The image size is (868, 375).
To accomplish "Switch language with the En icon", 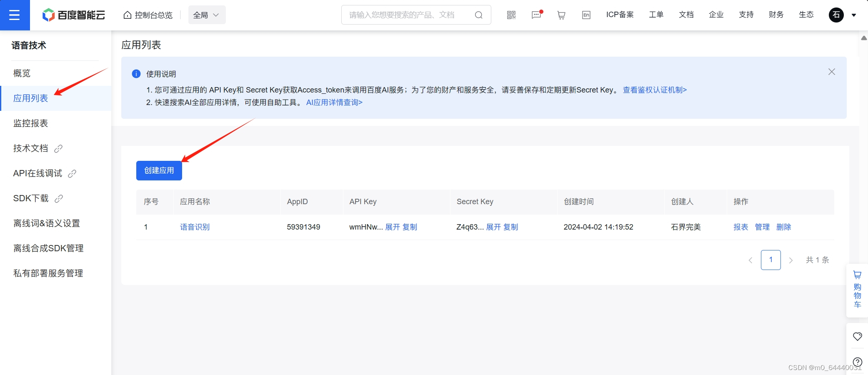I will pos(586,15).
